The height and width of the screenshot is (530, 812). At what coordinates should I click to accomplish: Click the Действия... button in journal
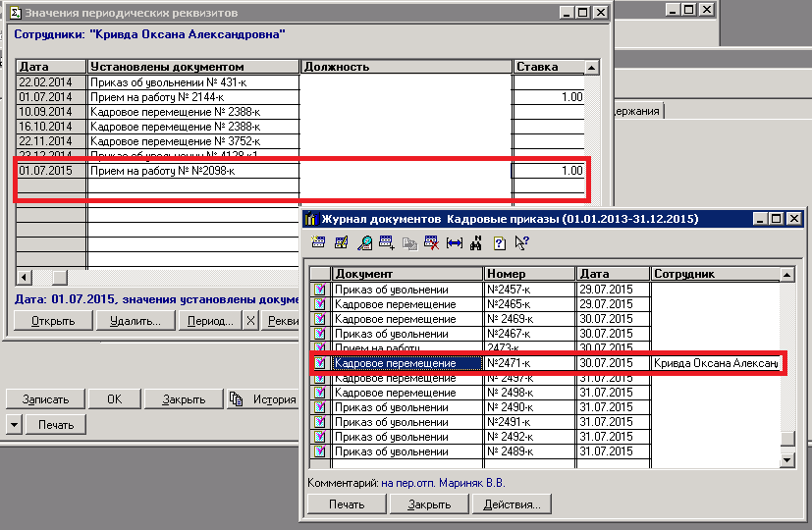(x=511, y=504)
